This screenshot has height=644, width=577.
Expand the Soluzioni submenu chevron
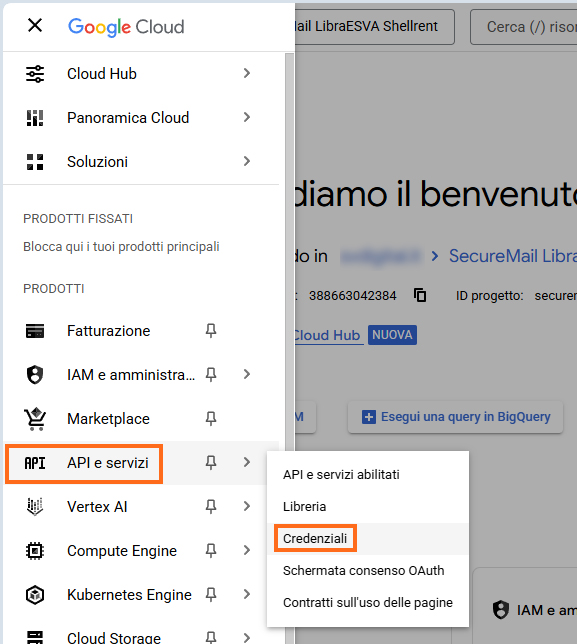[246, 161]
